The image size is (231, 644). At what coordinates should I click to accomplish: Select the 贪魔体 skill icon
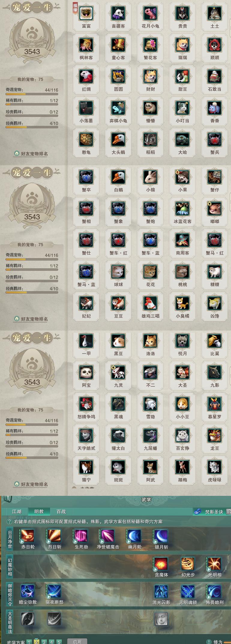[161, 564]
